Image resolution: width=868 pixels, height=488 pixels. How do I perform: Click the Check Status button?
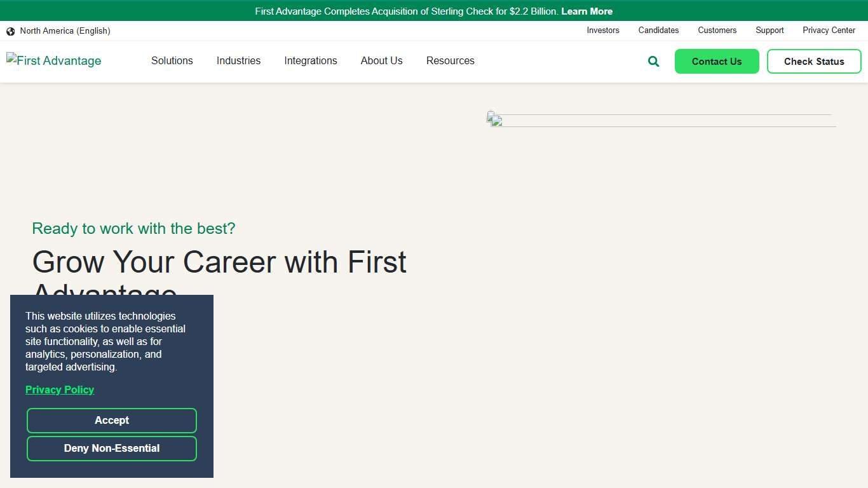(814, 61)
